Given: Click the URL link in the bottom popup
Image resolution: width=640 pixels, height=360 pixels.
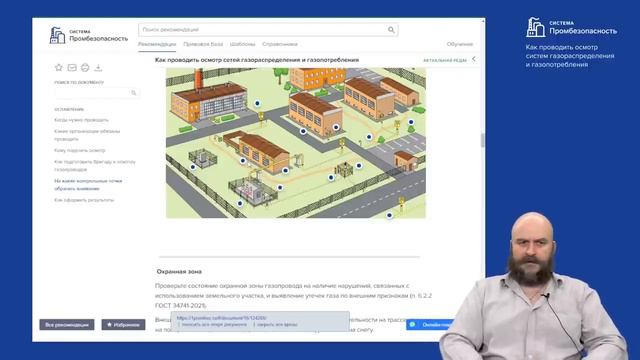Looking at the screenshot, I should (221, 318).
